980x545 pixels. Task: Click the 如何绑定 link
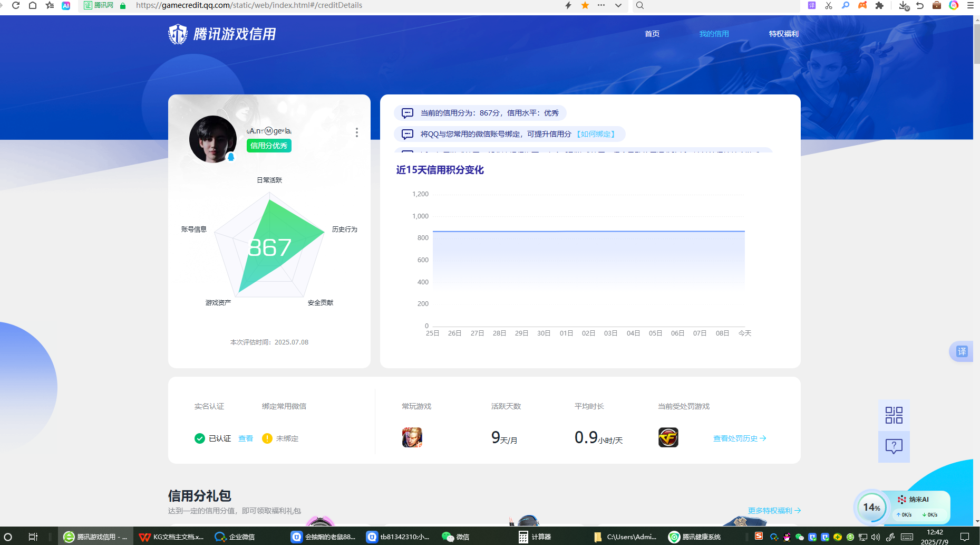(596, 134)
